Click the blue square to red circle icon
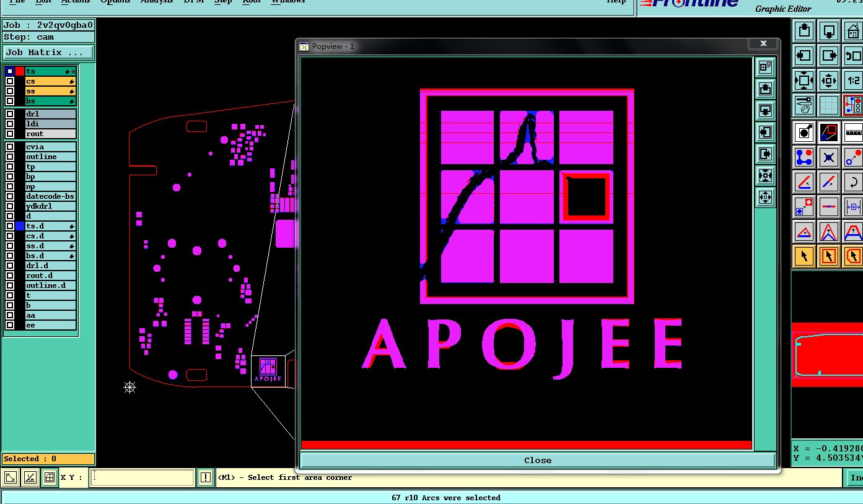863x504 pixels. (x=804, y=207)
